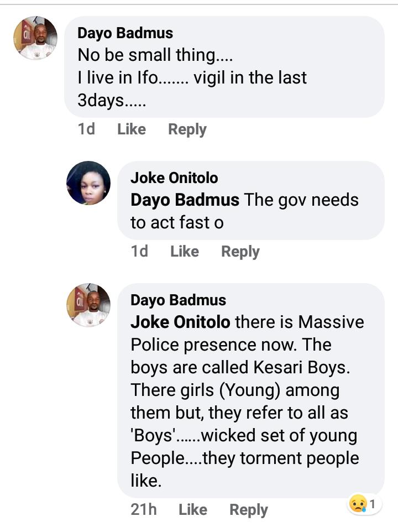Open Dayo Badmus avatar on the top comment
The width and height of the screenshot is (398, 532).
tap(35, 38)
